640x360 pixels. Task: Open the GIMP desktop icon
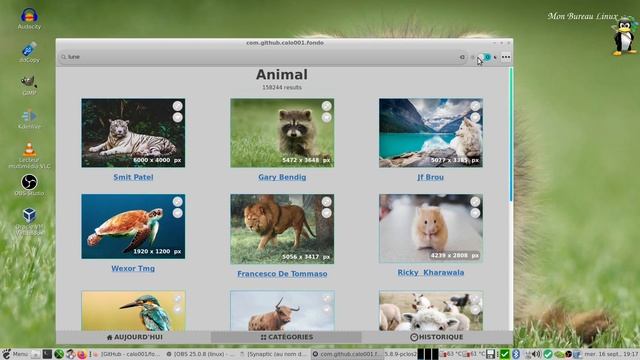[x=29, y=85]
